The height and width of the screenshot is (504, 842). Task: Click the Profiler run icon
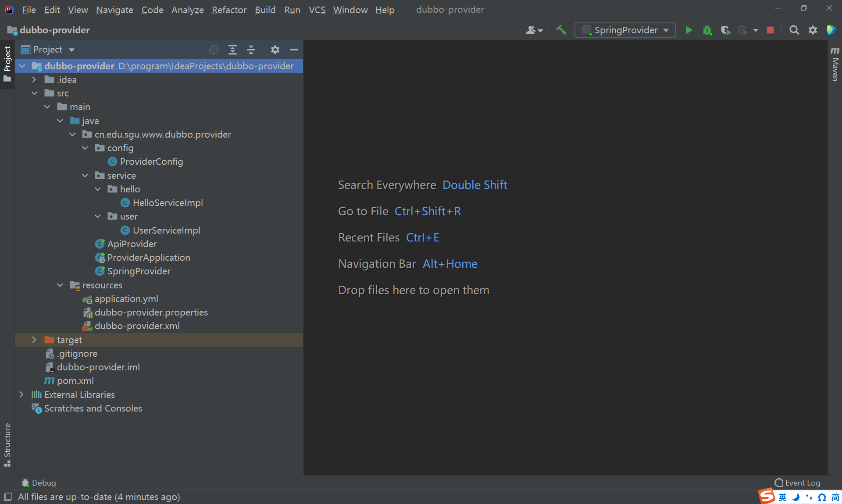[x=743, y=30]
